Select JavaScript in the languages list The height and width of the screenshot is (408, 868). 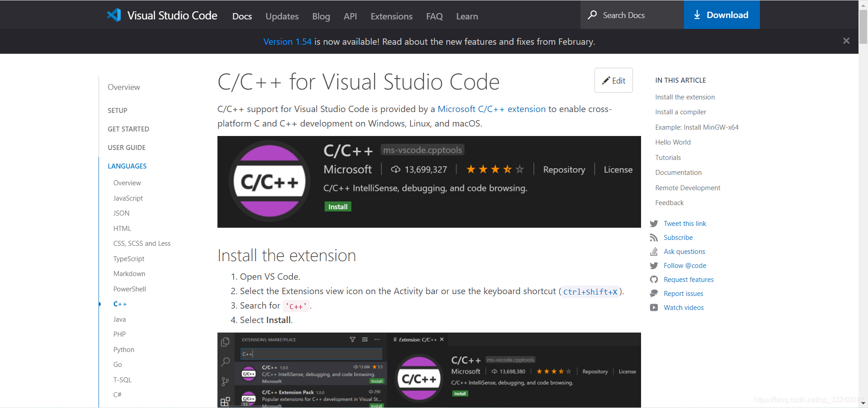[x=128, y=198]
